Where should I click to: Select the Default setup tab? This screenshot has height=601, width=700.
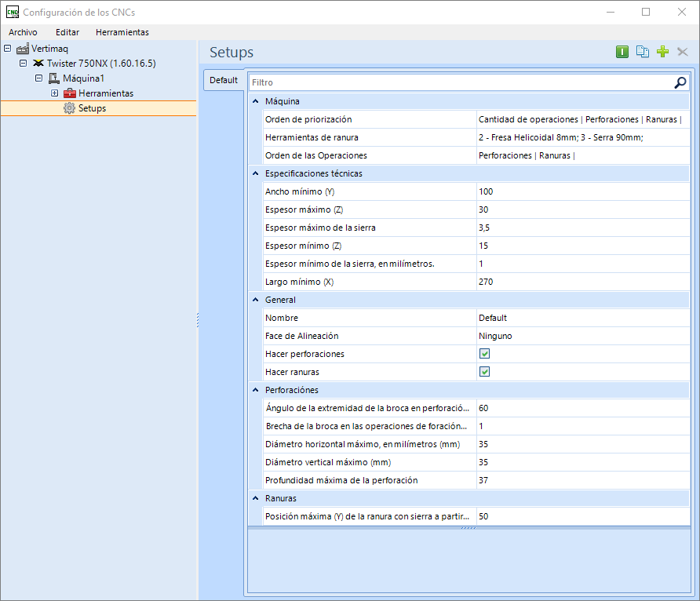click(x=224, y=80)
